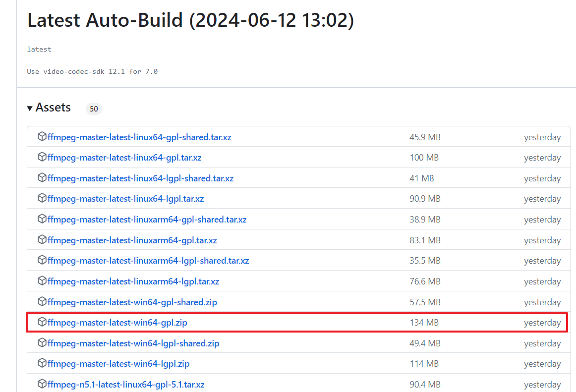The width and height of the screenshot is (576, 392).
Task: Click package icon of linuxarm64-lgpl.tar.xz
Action: click(x=42, y=280)
